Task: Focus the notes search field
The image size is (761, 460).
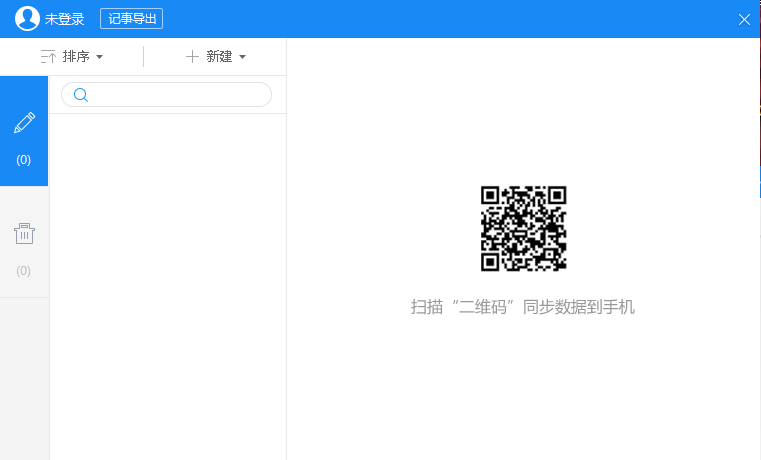Action: pos(166,95)
